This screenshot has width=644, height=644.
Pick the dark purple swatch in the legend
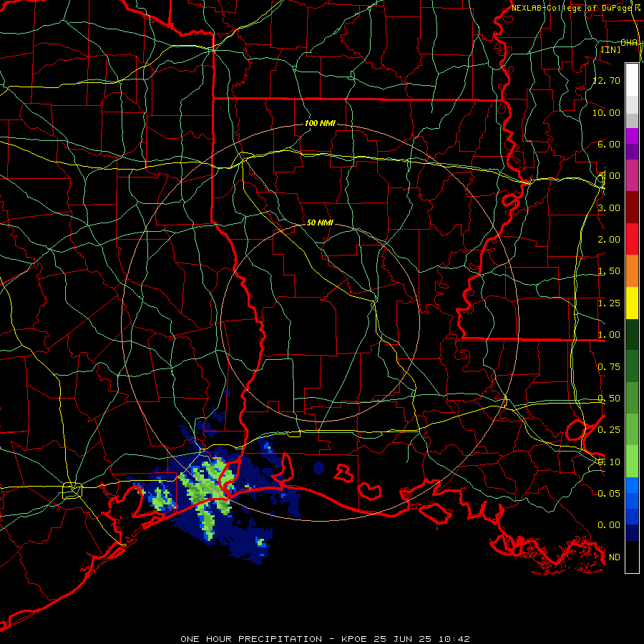(632, 152)
